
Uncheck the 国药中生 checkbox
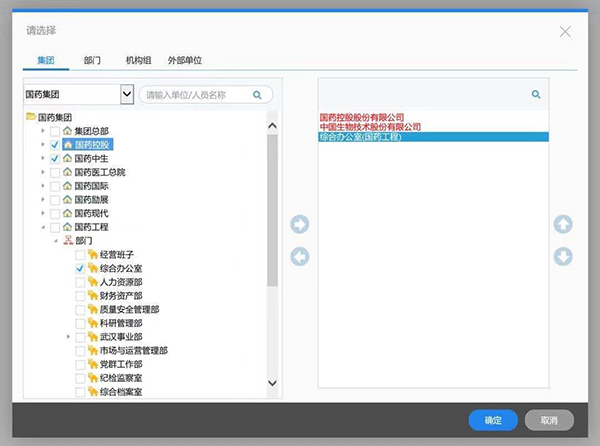55,159
